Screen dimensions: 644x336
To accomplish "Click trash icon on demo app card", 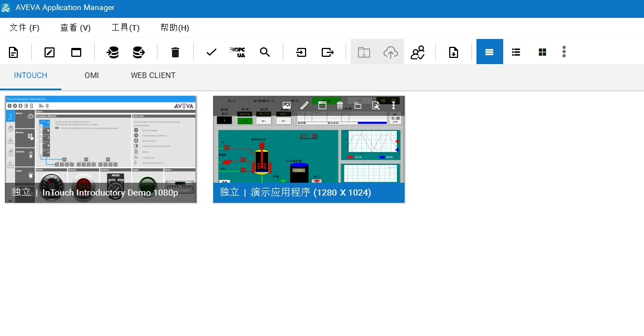I will [x=340, y=106].
